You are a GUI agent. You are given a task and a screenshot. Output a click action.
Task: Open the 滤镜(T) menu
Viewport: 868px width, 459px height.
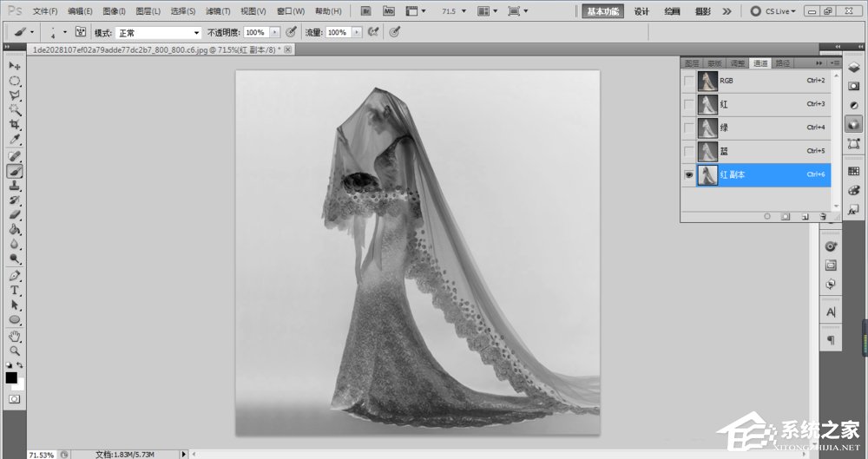tap(218, 11)
